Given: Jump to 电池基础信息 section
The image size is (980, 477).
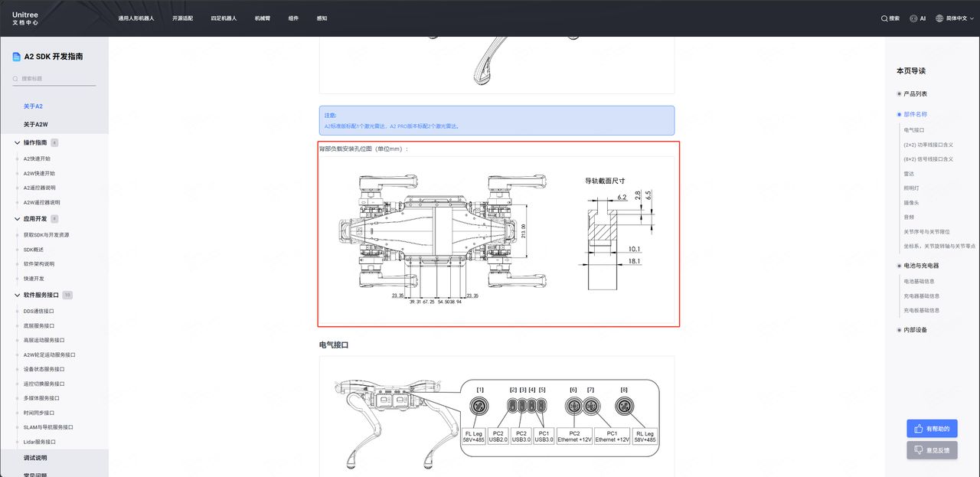Looking at the screenshot, I should click(920, 281).
